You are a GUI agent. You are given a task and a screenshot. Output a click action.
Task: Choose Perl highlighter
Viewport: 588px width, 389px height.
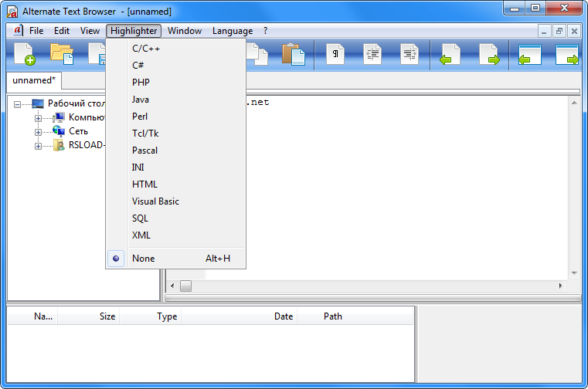pos(176,117)
